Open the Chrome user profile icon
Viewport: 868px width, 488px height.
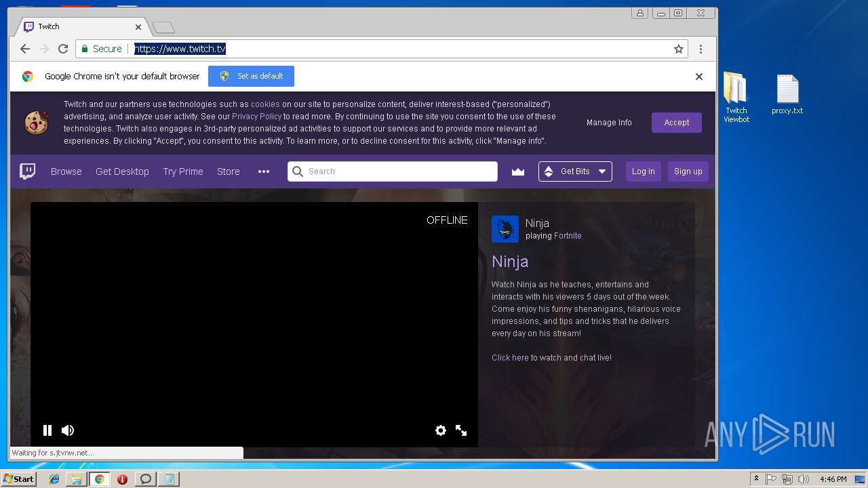639,13
